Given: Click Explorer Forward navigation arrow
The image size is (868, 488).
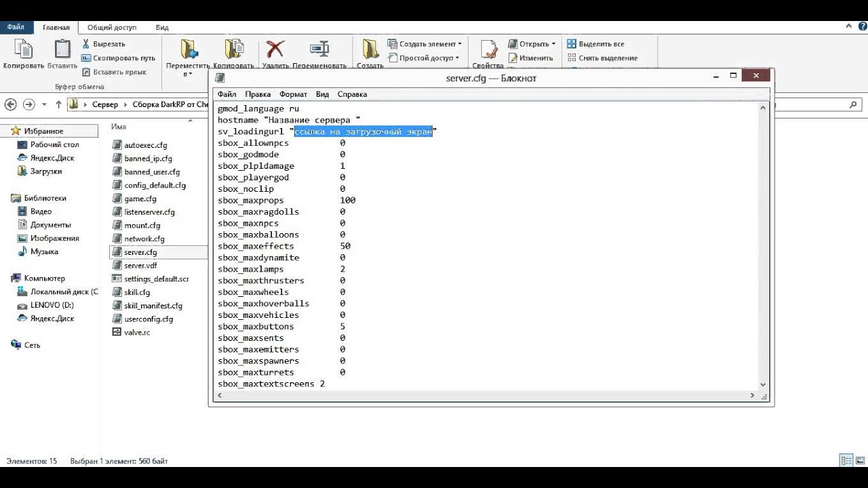Looking at the screenshot, I should (28, 104).
